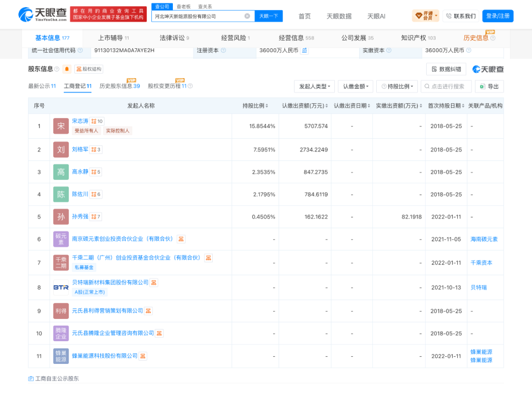Open the 股权结构 button

point(89,69)
